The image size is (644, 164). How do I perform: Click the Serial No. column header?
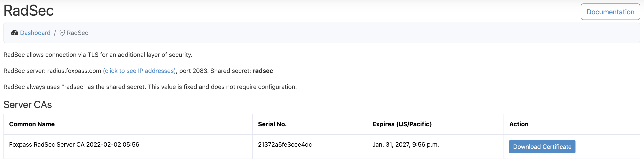click(272, 124)
